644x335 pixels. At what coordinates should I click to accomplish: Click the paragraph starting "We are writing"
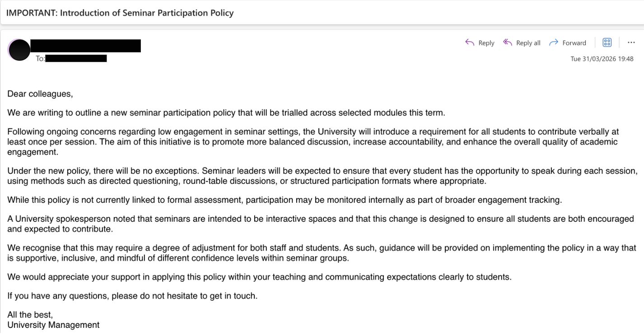coord(226,113)
